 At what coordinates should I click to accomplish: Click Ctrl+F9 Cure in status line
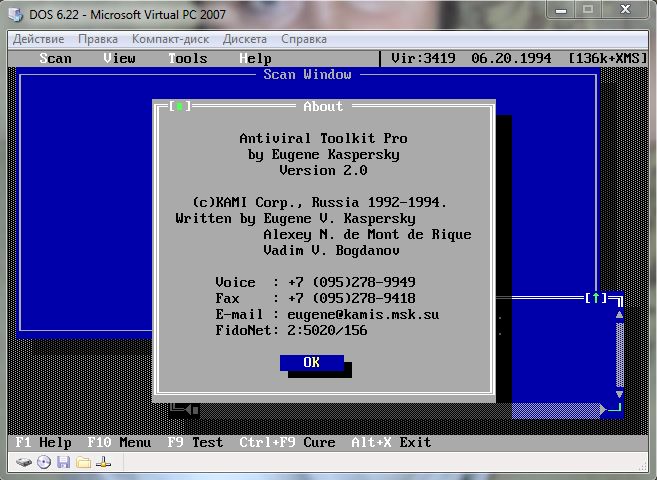[x=287, y=442]
